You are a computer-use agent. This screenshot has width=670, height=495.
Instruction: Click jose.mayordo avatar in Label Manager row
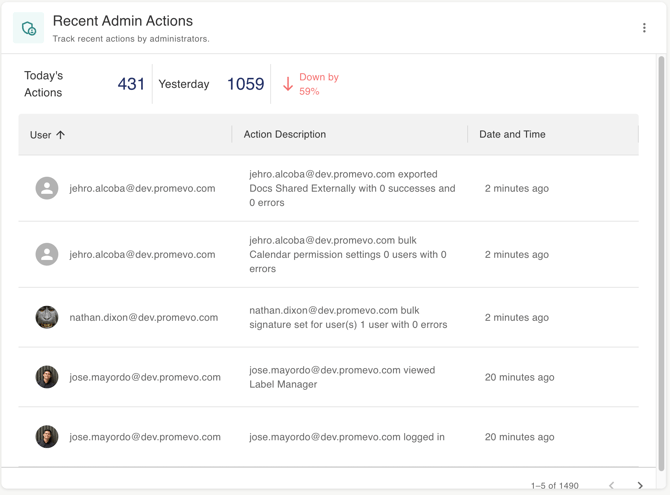point(47,377)
